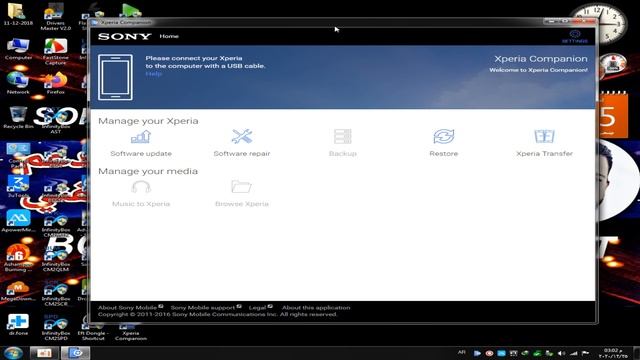Select the 3uTools desktop shortcut
This screenshot has height=360, width=640.
pyautogui.click(x=18, y=187)
